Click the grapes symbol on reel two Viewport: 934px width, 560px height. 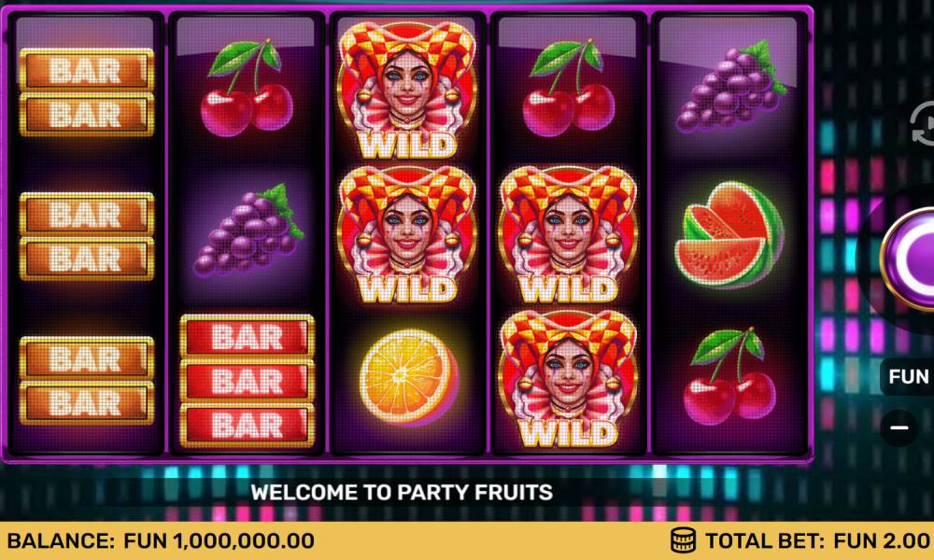pyautogui.click(x=248, y=231)
